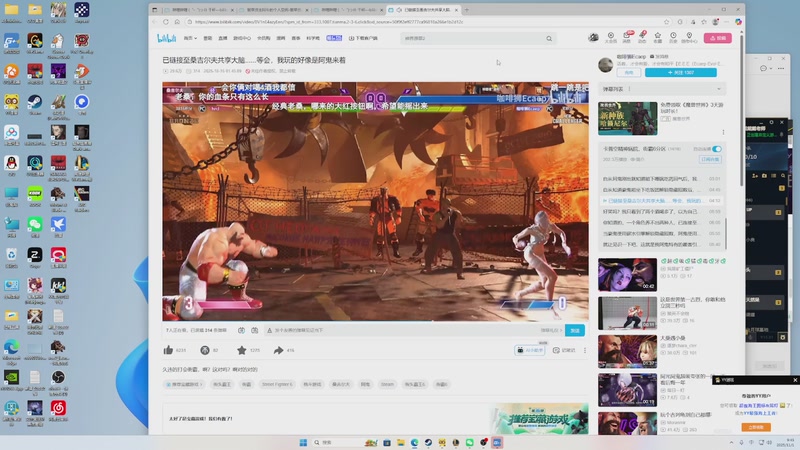The height and width of the screenshot is (450, 800).
Task: Open the 历史 history clock icon
Action: click(673, 37)
